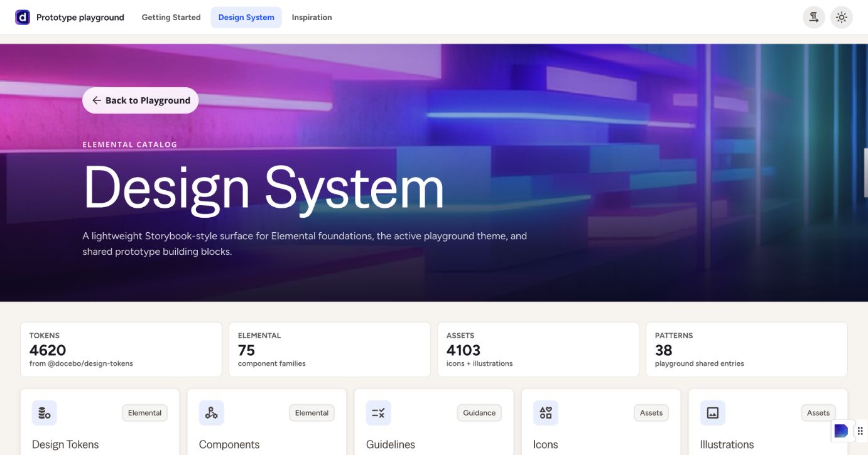The width and height of the screenshot is (868, 455).
Task: Click the 'ELEMENTAL CATALOG' eyebrow label
Action: 130,144
